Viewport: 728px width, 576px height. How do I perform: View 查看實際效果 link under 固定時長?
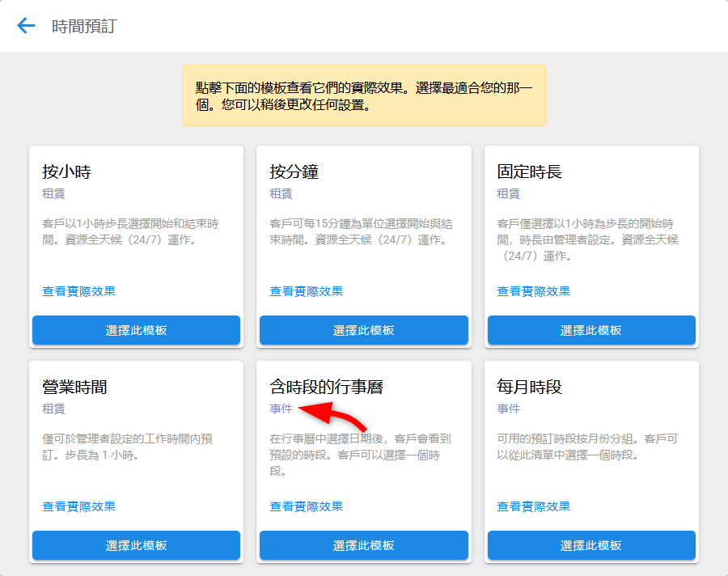coord(533,291)
